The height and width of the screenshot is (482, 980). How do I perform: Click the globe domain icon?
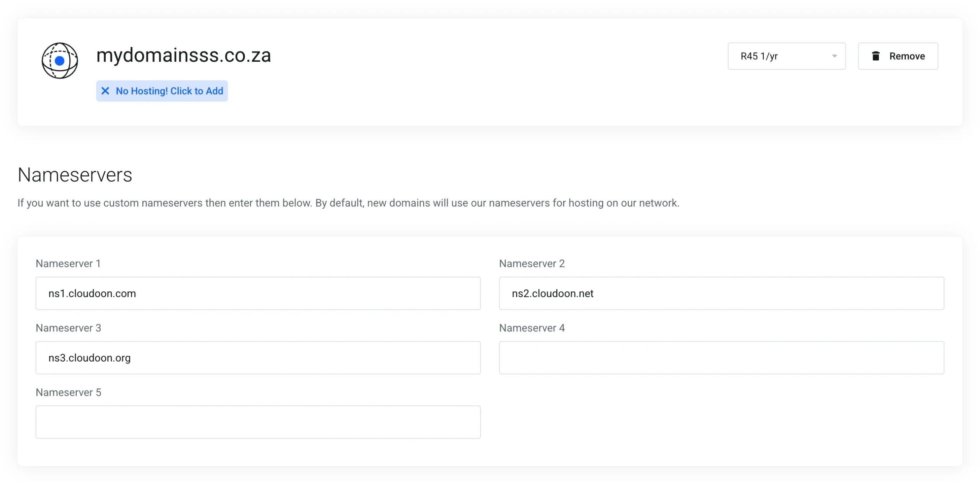point(60,61)
